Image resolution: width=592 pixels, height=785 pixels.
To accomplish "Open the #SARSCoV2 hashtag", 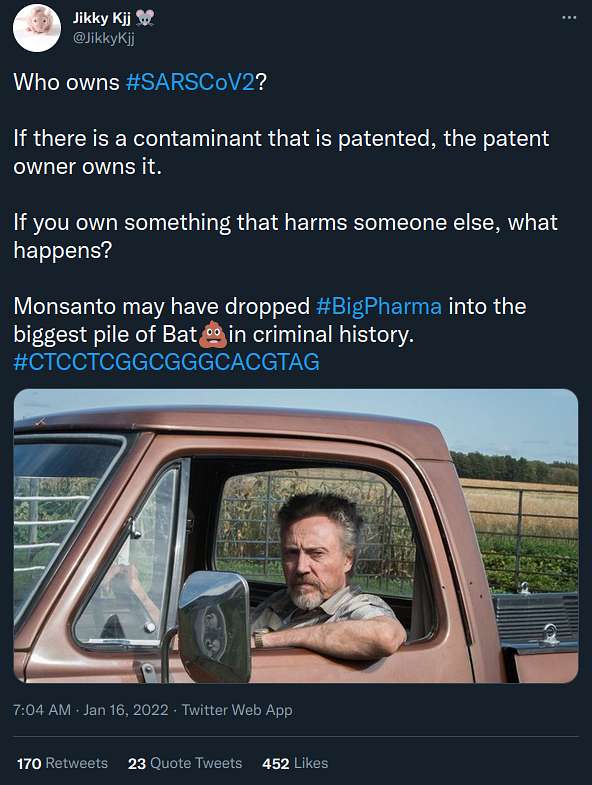I will pos(190,82).
